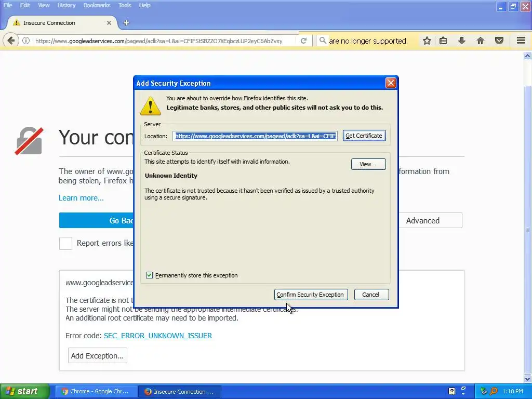
Task: Toggle Permanently store this exception checkbox
Action: [149, 275]
